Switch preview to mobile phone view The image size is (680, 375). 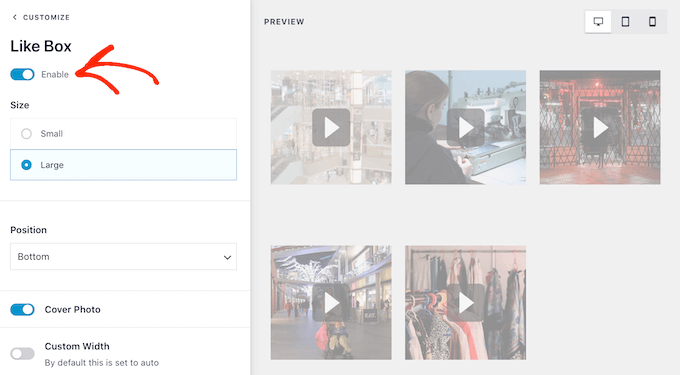coord(652,21)
